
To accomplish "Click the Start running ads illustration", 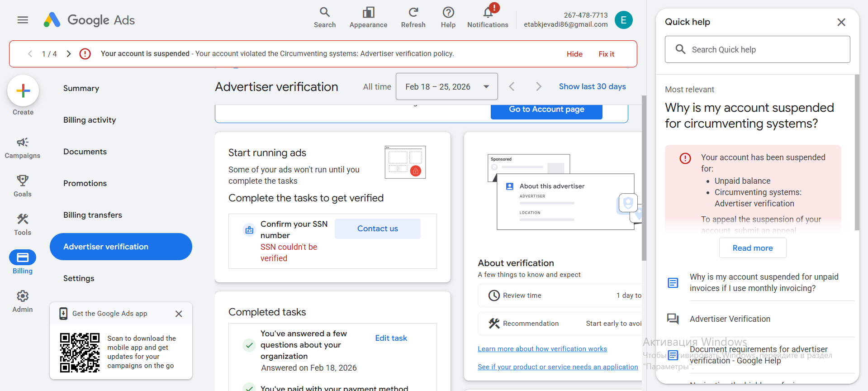I will click(405, 162).
